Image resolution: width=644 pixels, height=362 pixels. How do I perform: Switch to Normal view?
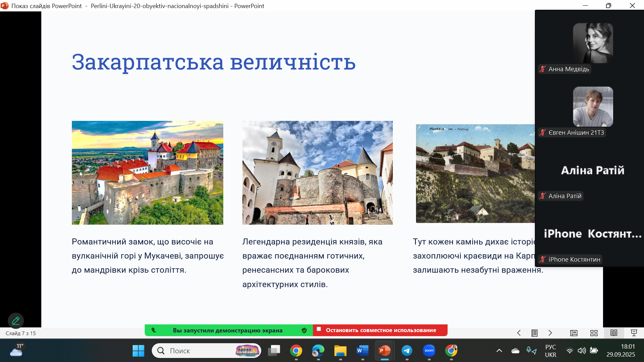coord(573,333)
